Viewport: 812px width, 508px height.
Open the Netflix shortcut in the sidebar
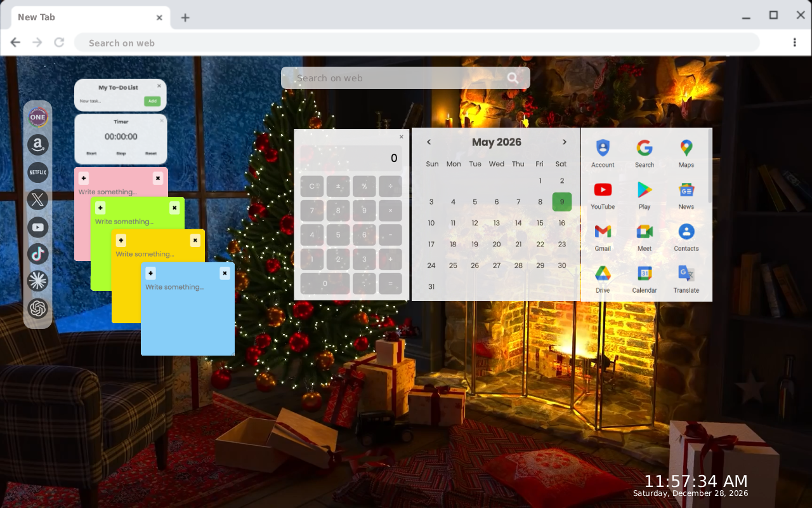38,172
